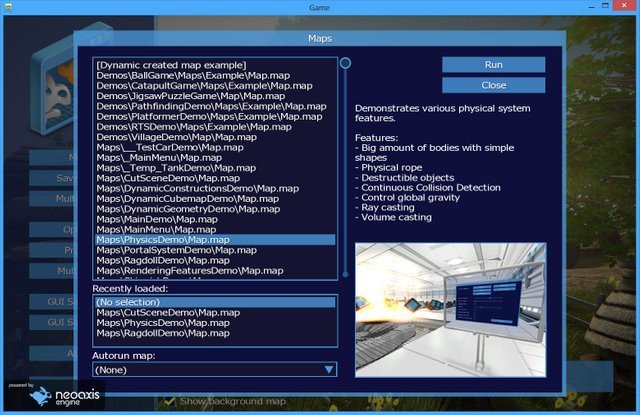This screenshot has height=415, width=640.
Task: Click the Run button
Action: click(493, 65)
